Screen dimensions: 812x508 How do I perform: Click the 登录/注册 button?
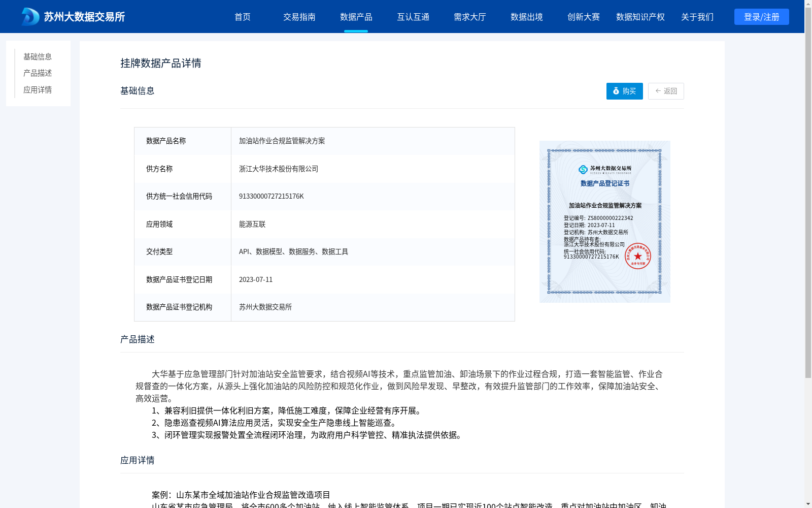tap(762, 17)
